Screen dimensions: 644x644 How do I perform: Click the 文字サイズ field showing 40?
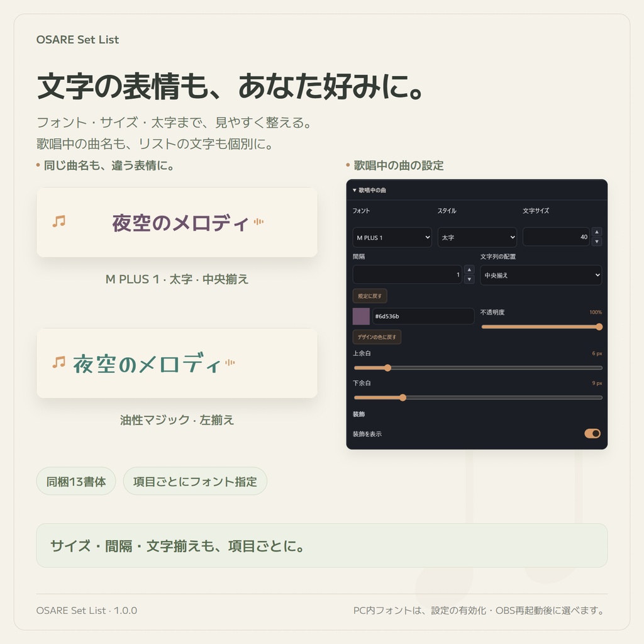[x=556, y=237]
